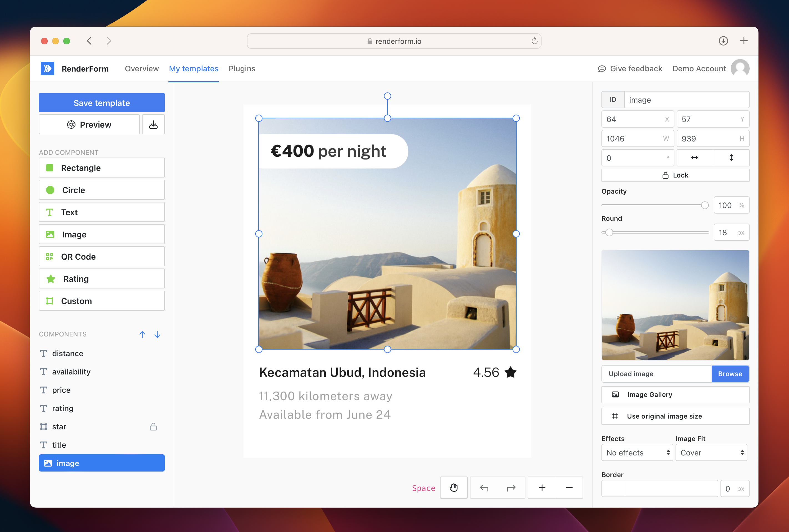Click the Rectangle component add button
Screen dimensions: 789x532
[x=101, y=168]
